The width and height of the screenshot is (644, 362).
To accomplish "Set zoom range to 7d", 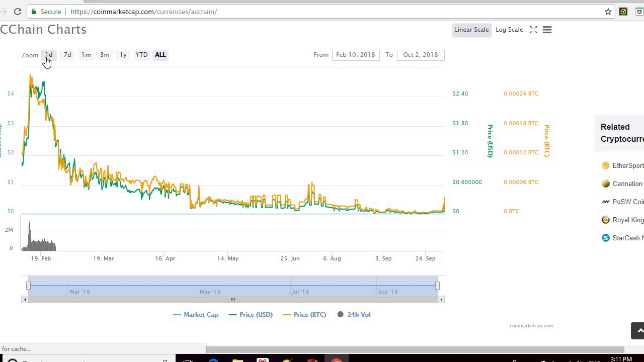I will point(67,55).
